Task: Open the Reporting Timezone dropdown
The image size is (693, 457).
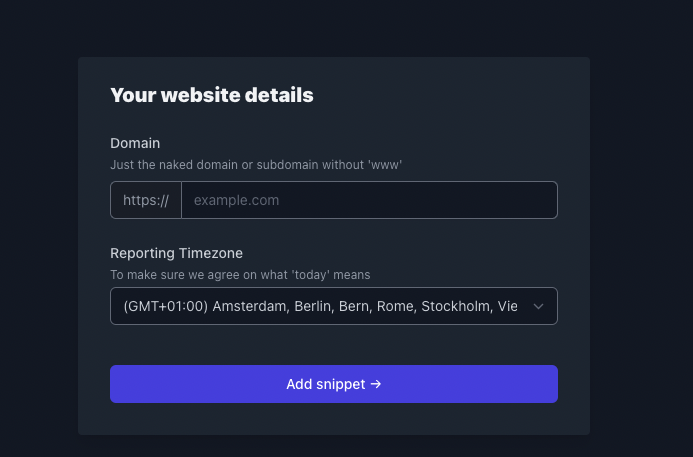Action: click(334, 306)
